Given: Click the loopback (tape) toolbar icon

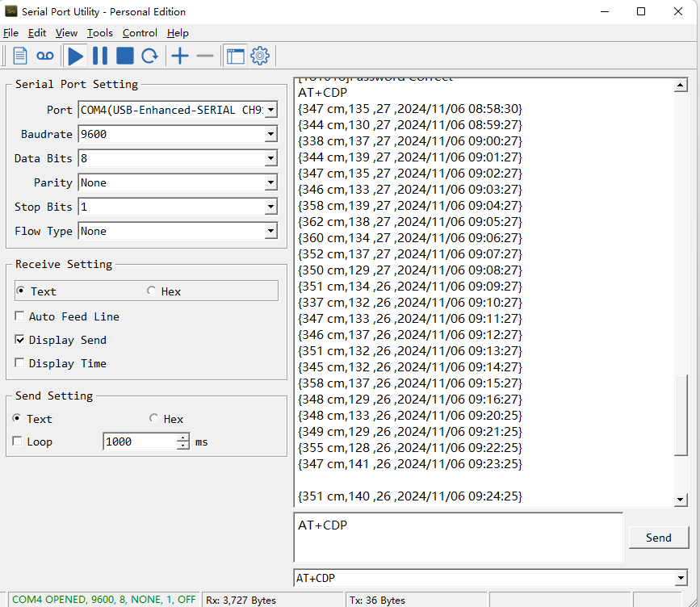Looking at the screenshot, I should point(45,56).
